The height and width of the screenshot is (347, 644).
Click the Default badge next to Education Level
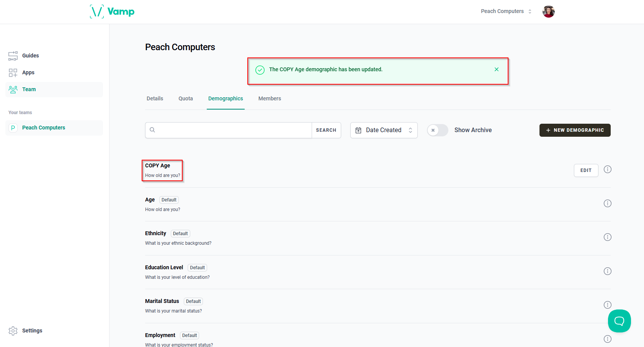(x=198, y=268)
